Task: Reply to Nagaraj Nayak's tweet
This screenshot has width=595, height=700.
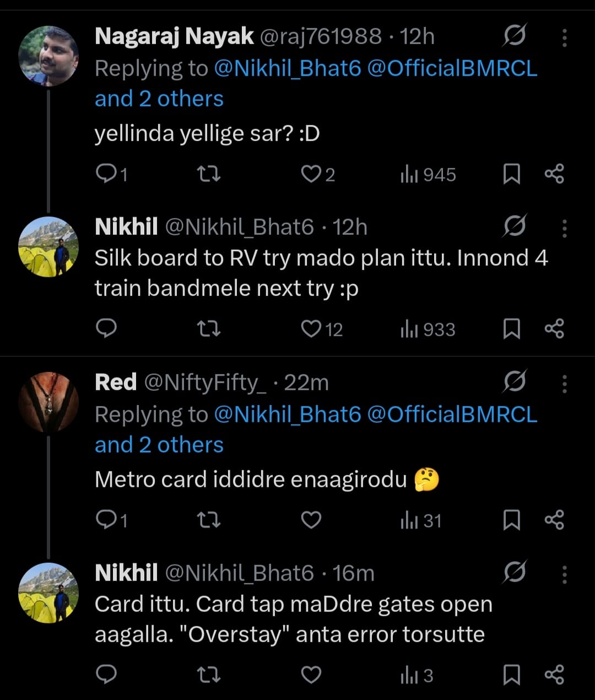Action: click(x=106, y=175)
